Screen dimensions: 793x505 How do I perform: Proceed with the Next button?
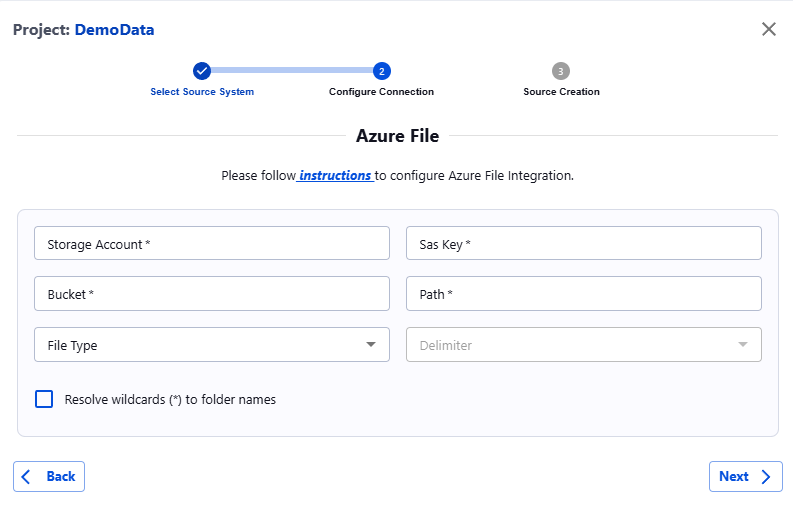pyautogui.click(x=745, y=477)
